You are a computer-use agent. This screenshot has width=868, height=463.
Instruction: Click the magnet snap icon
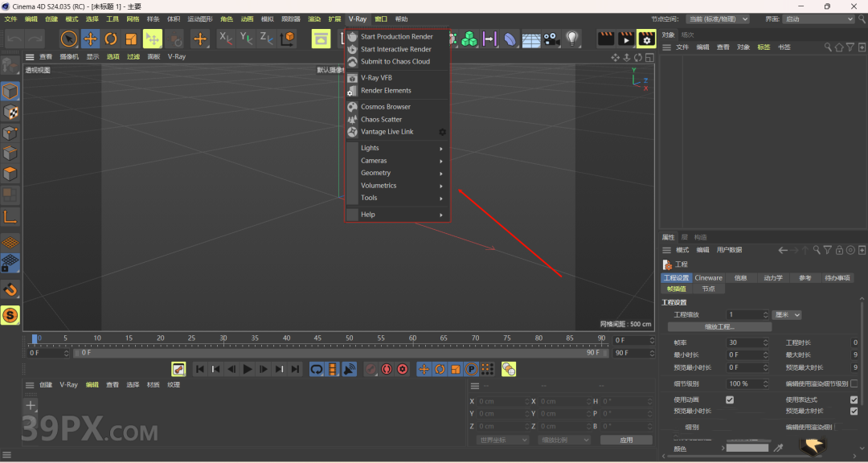pyautogui.click(x=10, y=289)
